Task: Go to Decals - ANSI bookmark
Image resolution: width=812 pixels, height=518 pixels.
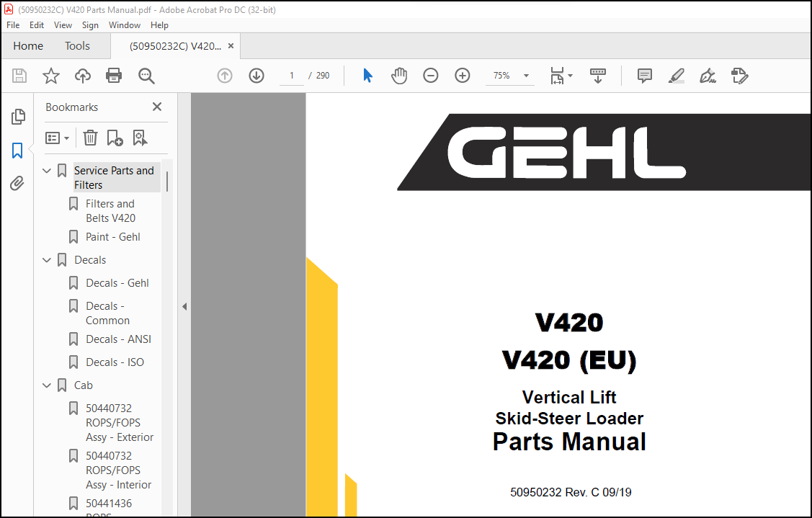Action: (119, 339)
